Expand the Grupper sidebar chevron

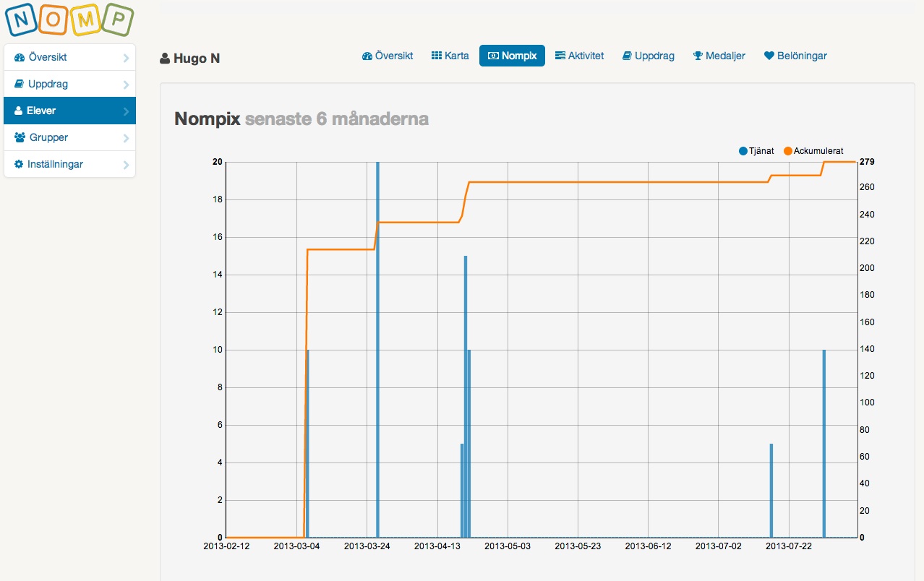[x=128, y=137]
